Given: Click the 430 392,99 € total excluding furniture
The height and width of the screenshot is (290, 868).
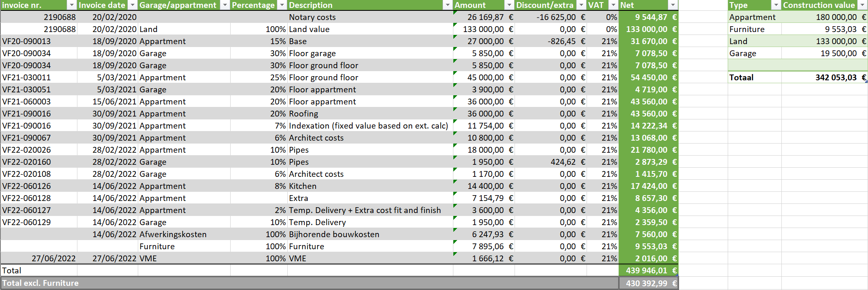Looking at the screenshot, I should [649, 283].
